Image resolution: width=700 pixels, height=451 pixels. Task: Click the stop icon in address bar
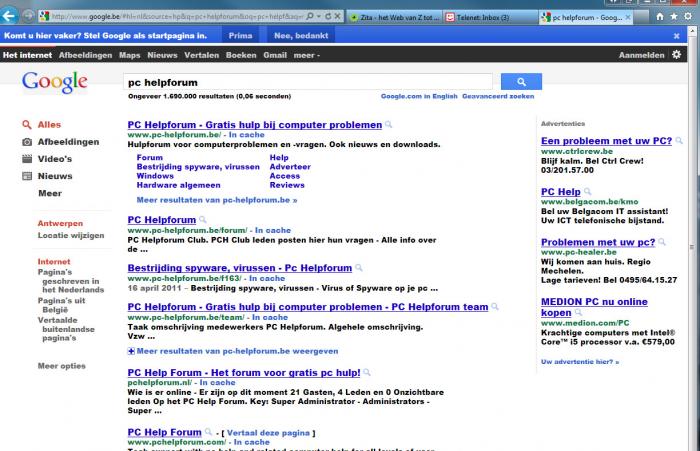[x=338, y=17]
